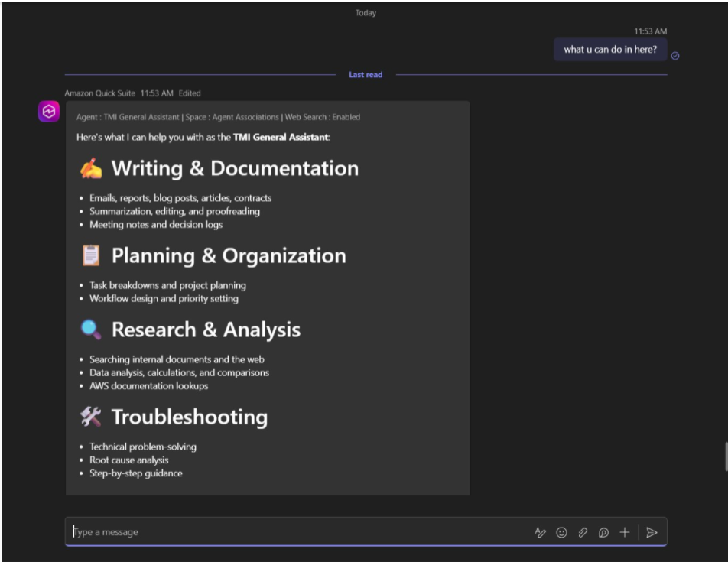
Task: Click the 11:53 AM timestamp above sent message
Action: click(651, 31)
